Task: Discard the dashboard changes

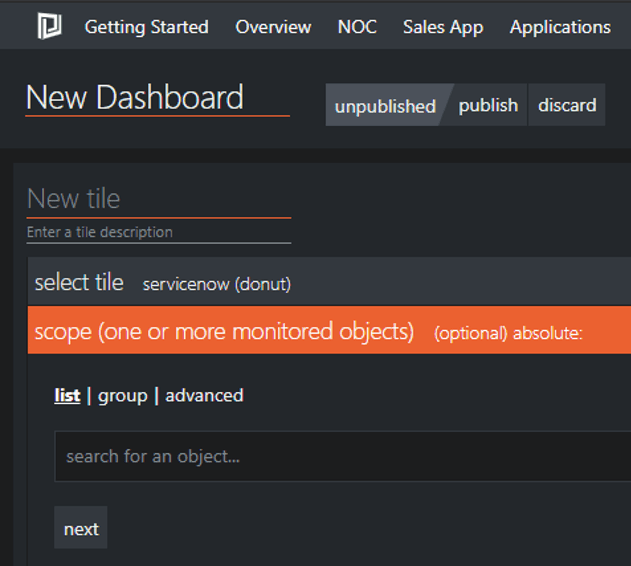Action: click(x=567, y=105)
